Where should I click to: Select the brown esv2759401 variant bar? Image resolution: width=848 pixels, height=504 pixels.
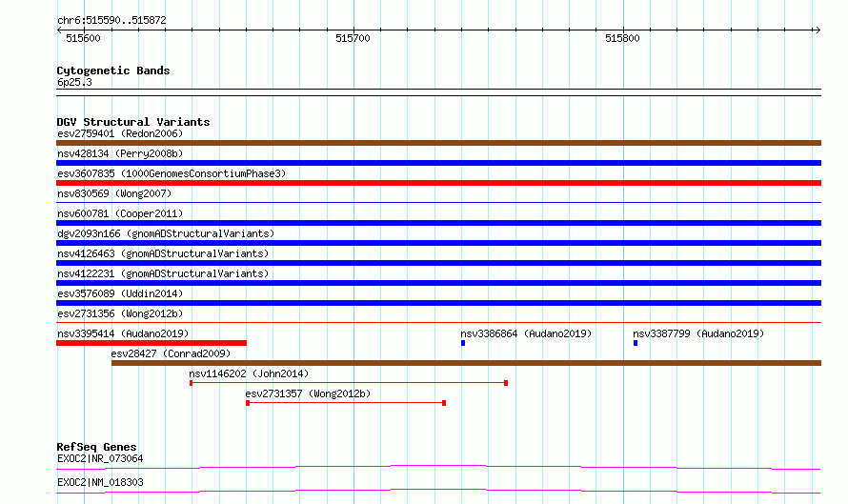(x=438, y=143)
